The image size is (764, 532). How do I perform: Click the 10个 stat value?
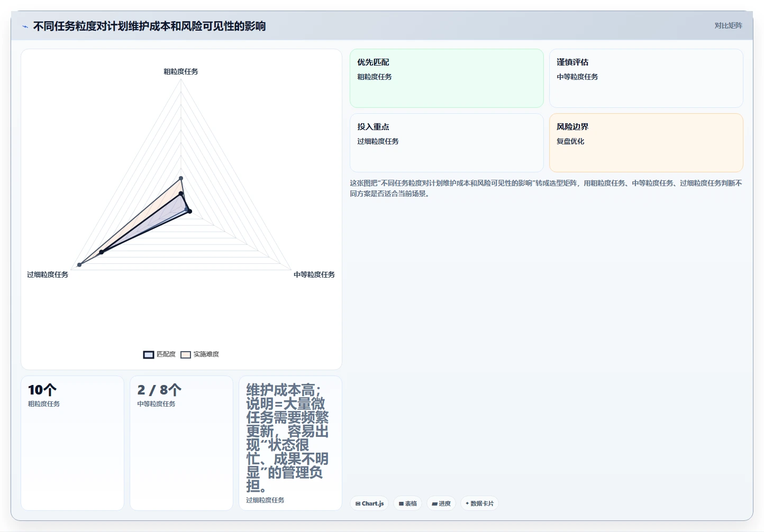[42, 390]
